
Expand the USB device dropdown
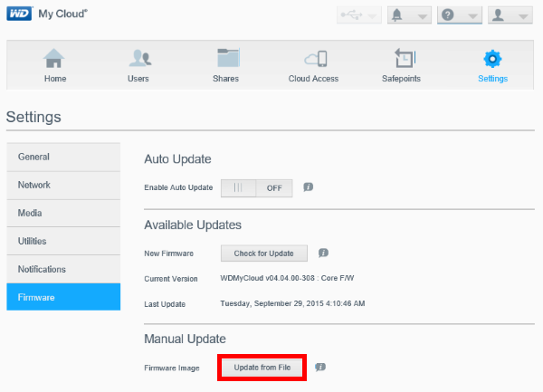tap(358, 15)
